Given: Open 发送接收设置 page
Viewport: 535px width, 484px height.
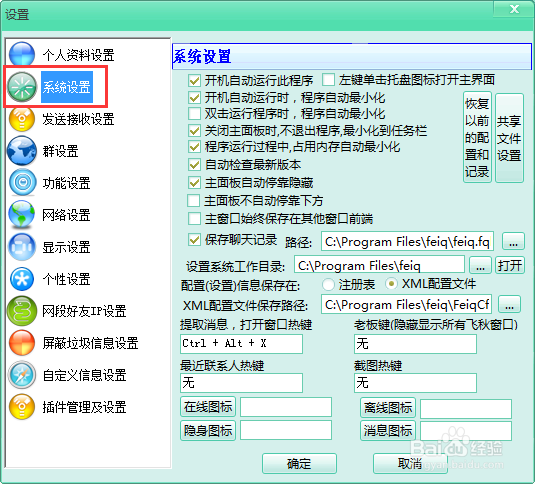Looking at the screenshot, I should (78, 119).
